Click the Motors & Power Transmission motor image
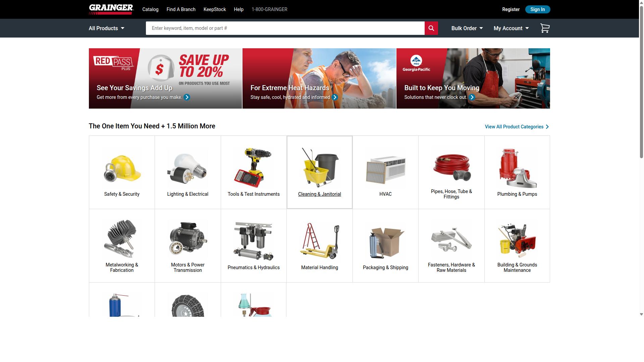644x362 pixels. click(x=187, y=239)
